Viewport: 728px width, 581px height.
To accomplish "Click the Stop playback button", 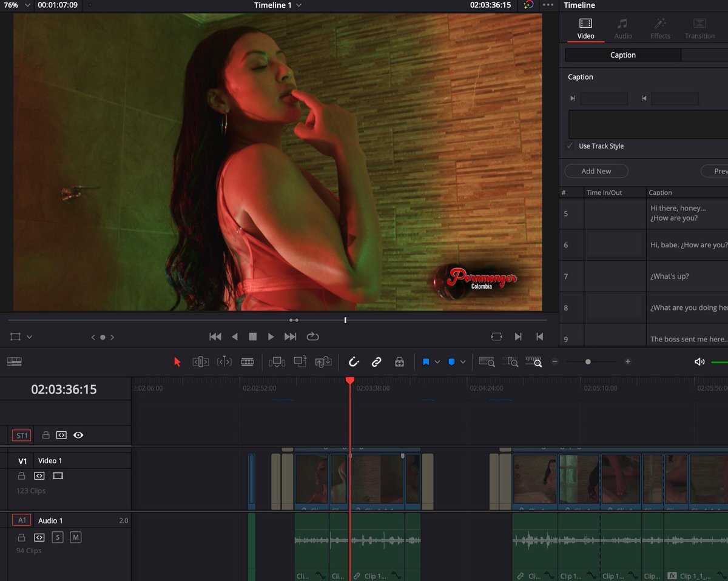I will [253, 337].
